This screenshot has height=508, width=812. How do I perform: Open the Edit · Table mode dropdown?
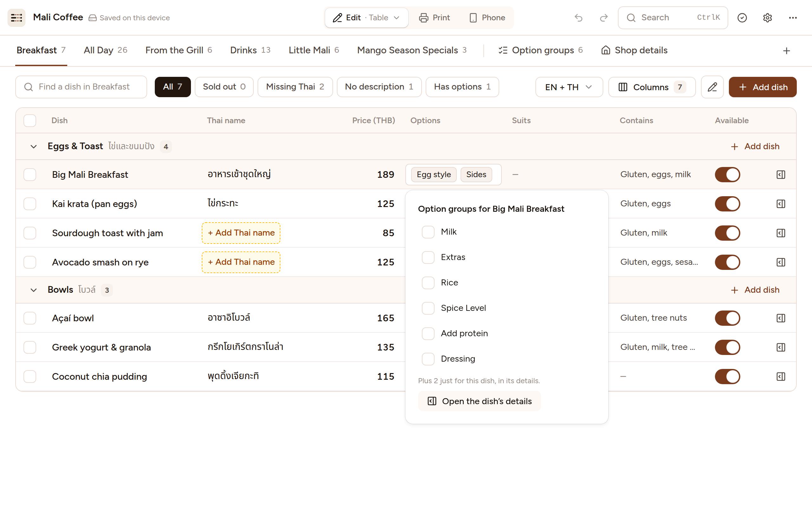click(366, 17)
